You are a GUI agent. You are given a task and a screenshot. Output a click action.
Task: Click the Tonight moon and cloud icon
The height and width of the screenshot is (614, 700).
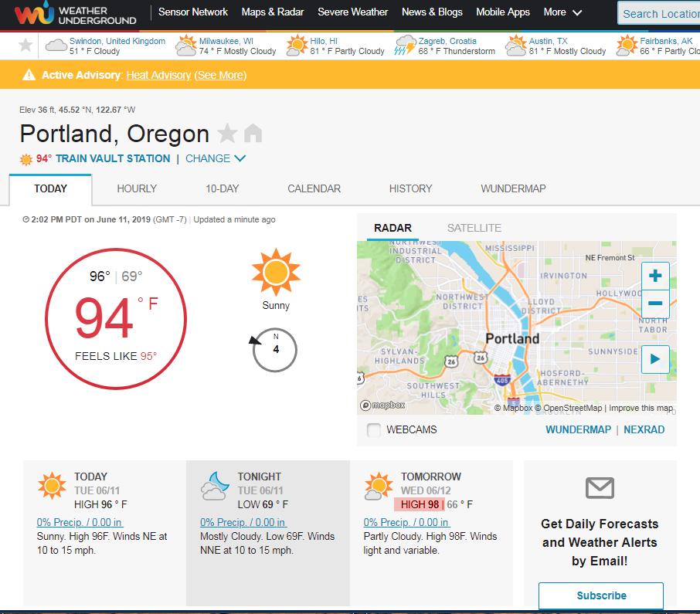216,486
